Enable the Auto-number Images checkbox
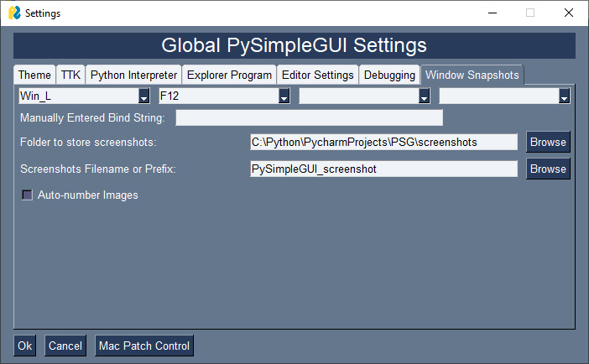The image size is (589, 364). tap(27, 195)
